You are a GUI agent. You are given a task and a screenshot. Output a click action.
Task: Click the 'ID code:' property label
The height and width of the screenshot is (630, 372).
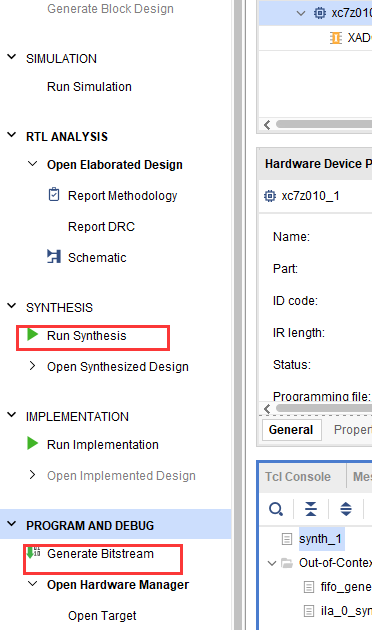tap(295, 301)
